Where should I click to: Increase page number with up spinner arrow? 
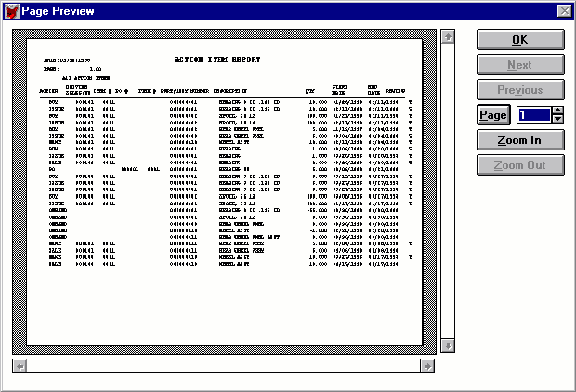pos(557,111)
